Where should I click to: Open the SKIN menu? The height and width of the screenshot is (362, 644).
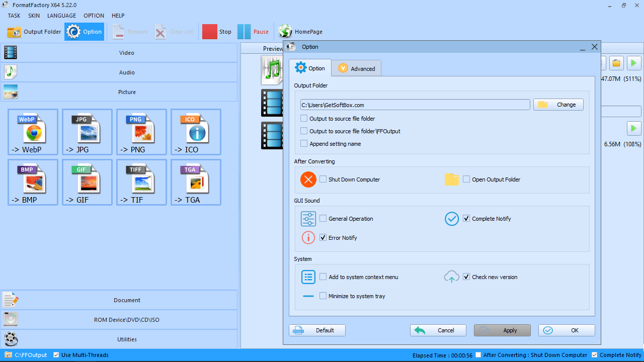(x=34, y=16)
